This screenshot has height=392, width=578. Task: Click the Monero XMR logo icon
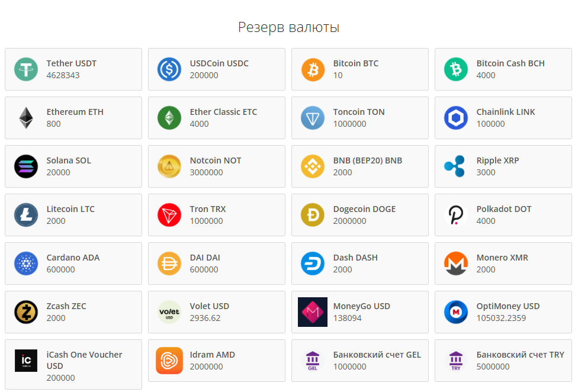pos(456,264)
